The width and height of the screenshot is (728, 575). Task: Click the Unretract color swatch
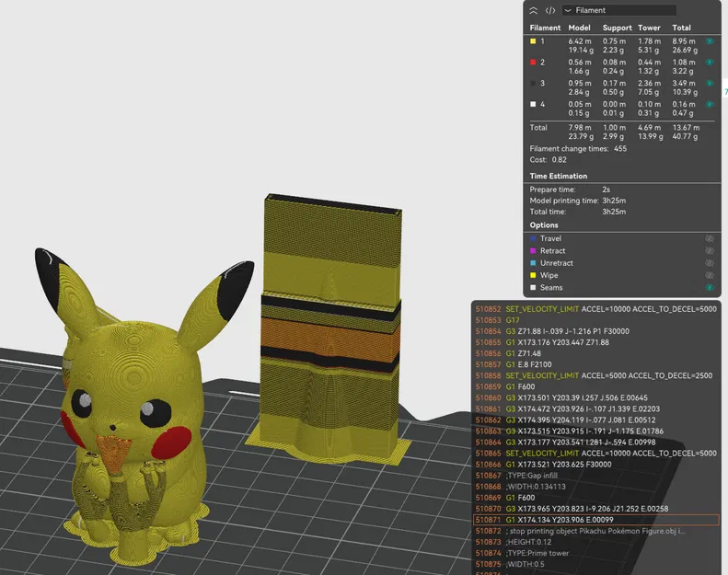pyautogui.click(x=533, y=263)
